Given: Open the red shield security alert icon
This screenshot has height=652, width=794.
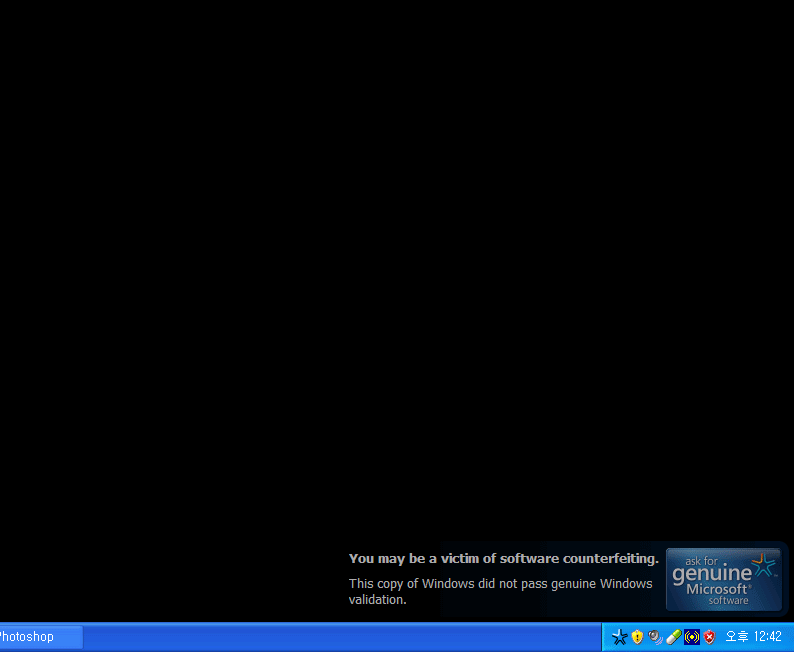Looking at the screenshot, I should pos(709,637).
